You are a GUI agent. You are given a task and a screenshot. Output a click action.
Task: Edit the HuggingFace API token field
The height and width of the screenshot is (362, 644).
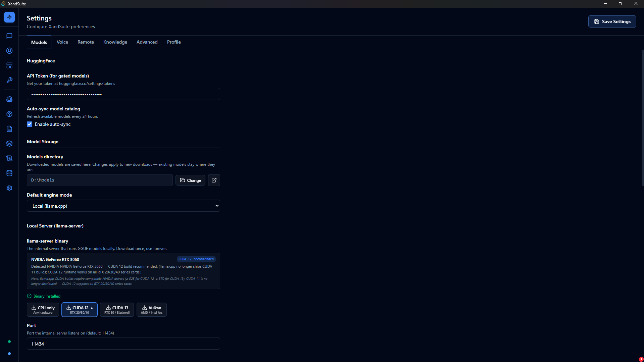[x=123, y=94]
